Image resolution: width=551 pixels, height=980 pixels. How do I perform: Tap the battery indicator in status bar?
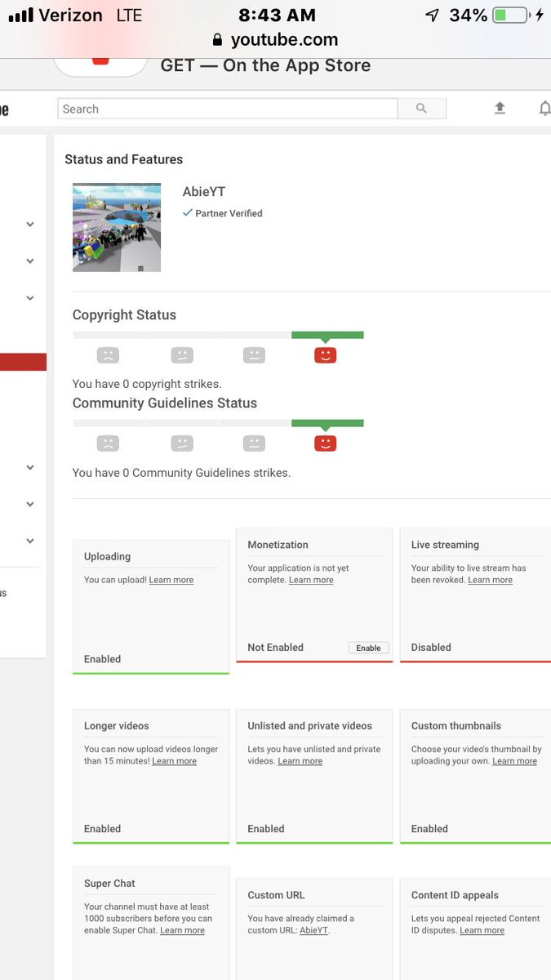pos(511,15)
